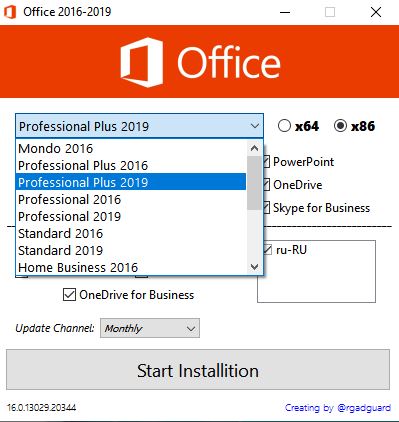Viewport: 399px width, 422px height.
Task: Click the Start Installition button
Action: pyautogui.click(x=198, y=369)
